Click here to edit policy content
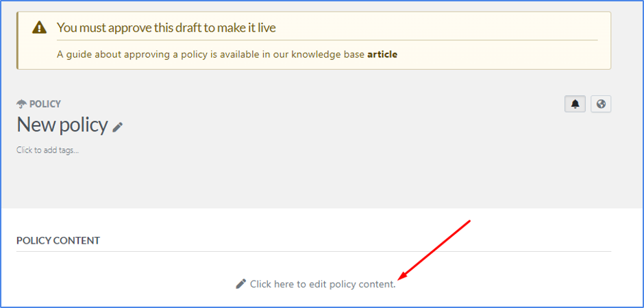 (323, 284)
